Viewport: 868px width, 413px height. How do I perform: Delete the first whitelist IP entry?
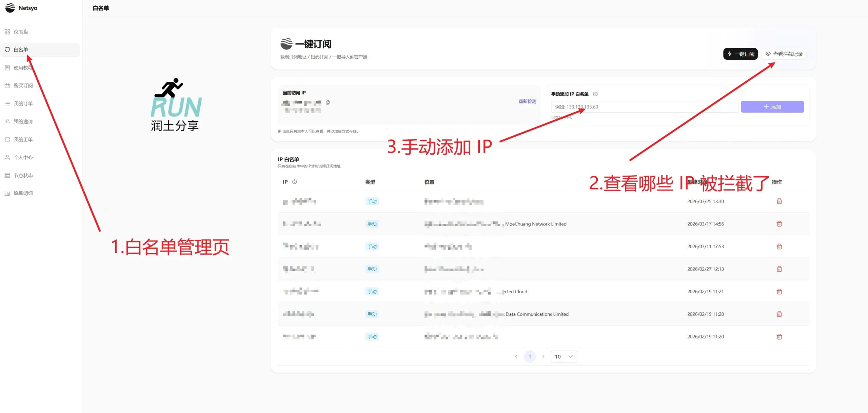point(779,201)
